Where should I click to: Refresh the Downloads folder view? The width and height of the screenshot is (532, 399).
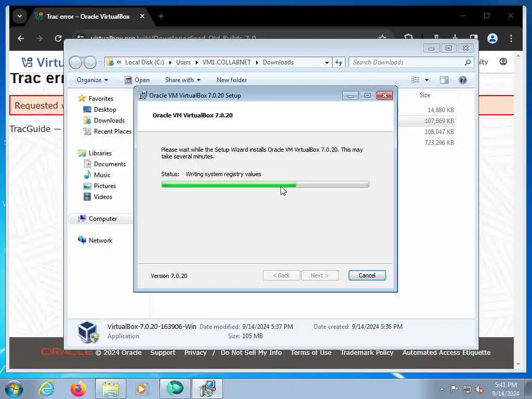[x=339, y=62]
